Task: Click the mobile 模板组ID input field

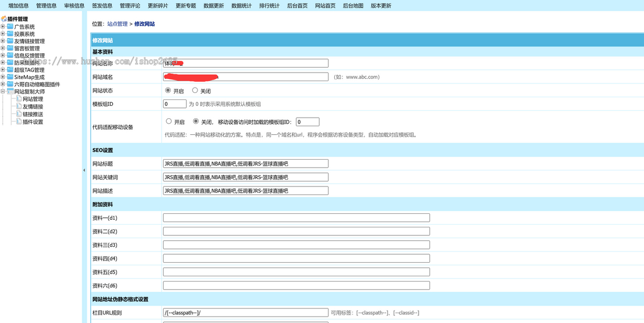Action: click(308, 122)
